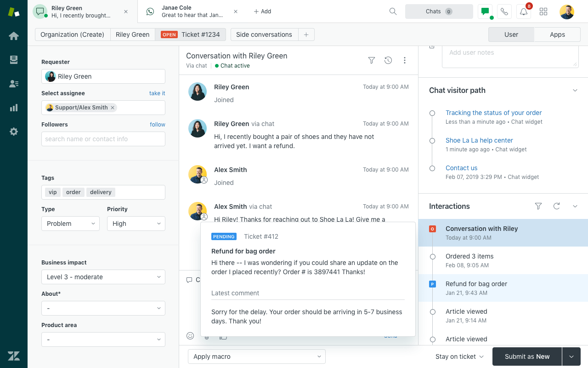This screenshot has width=588, height=368.
Task: Filter the Interactions list
Action: tap(538, 206)
